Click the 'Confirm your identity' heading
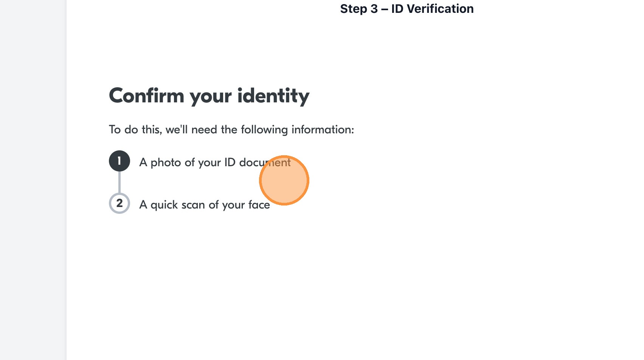 (x=209, y=96)
